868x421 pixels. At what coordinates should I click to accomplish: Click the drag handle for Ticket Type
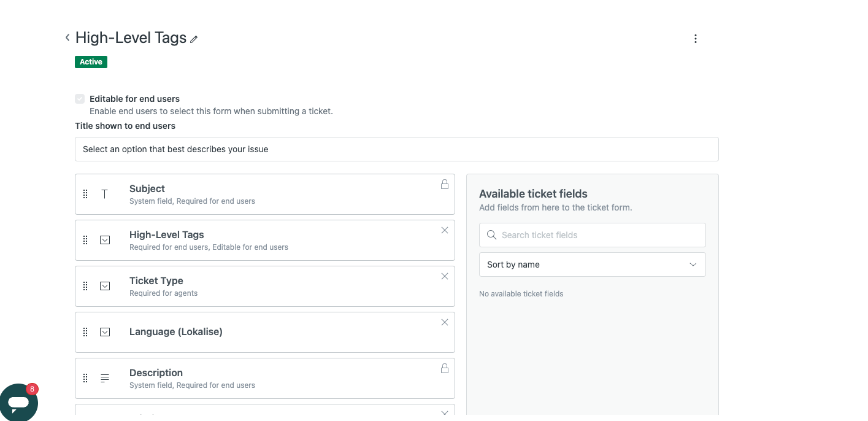point(85,286)
